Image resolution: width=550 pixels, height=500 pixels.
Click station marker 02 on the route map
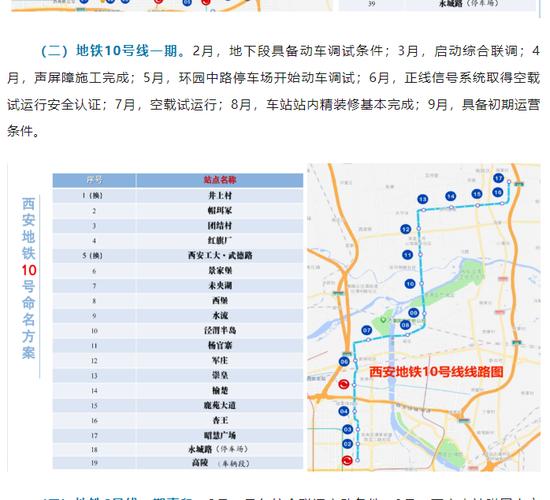click(347, 444)
